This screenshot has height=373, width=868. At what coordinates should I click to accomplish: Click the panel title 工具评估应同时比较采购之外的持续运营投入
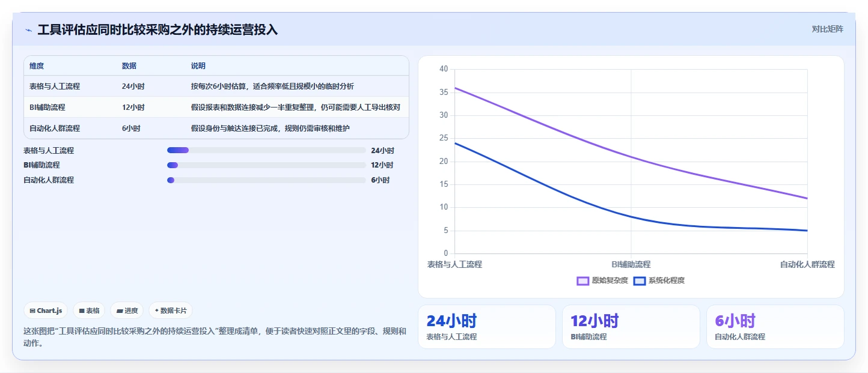(157, 30)
